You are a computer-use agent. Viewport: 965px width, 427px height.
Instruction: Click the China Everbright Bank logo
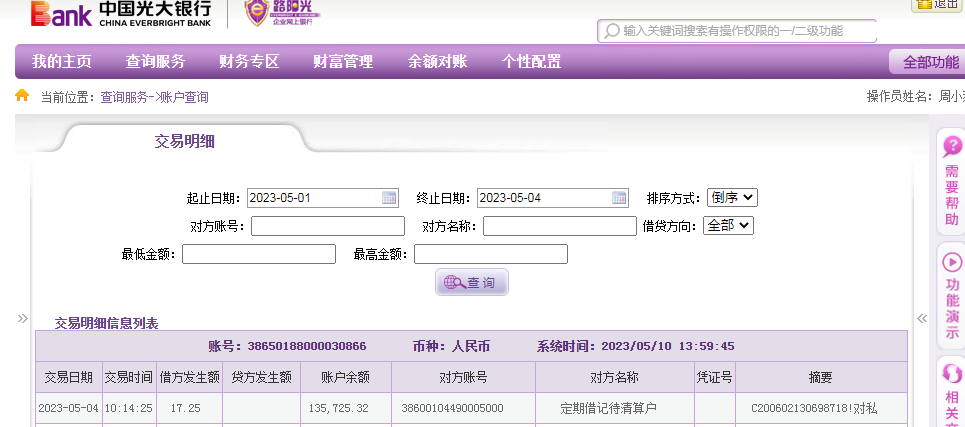[x=120, y=14]
